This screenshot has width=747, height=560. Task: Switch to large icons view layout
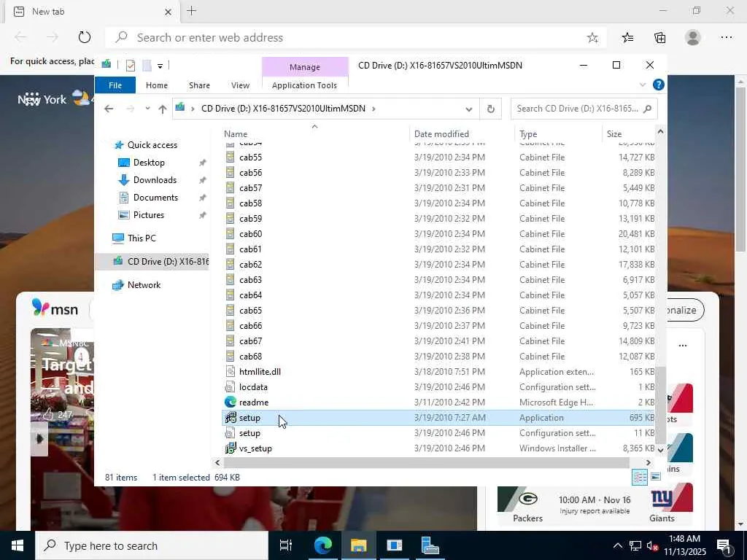(x=656, y=477)
